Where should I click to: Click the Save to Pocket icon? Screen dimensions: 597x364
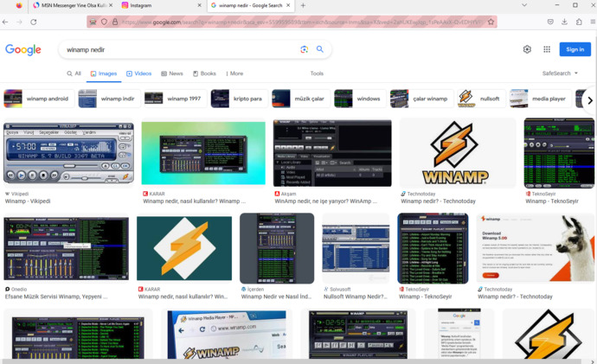point(550,22)
